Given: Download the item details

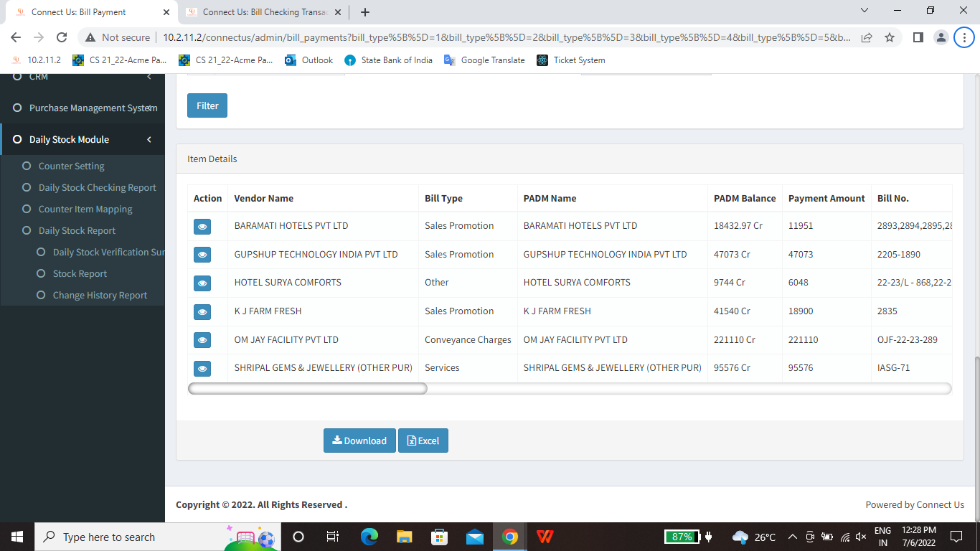Looking at the screenshot, I should (359, 441).
